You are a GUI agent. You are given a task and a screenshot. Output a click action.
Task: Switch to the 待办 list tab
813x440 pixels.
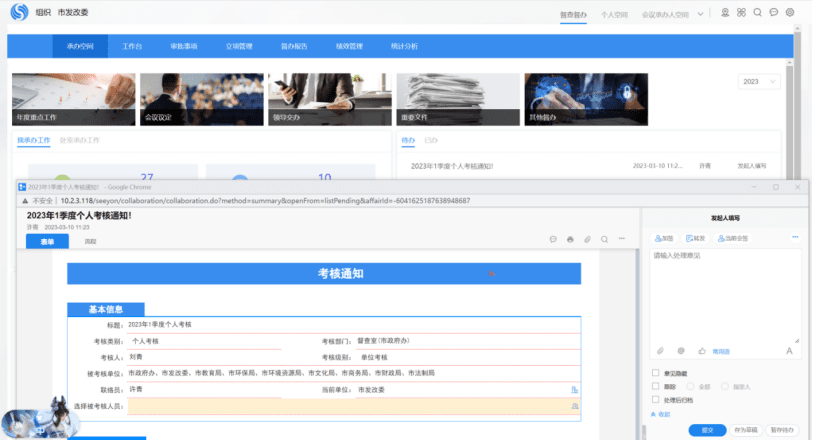408,140
